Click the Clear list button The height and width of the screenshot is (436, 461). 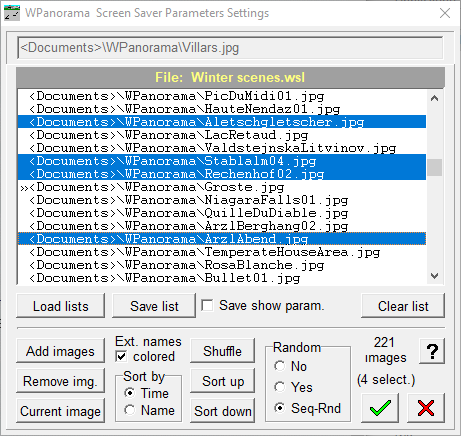coord(403,306)
